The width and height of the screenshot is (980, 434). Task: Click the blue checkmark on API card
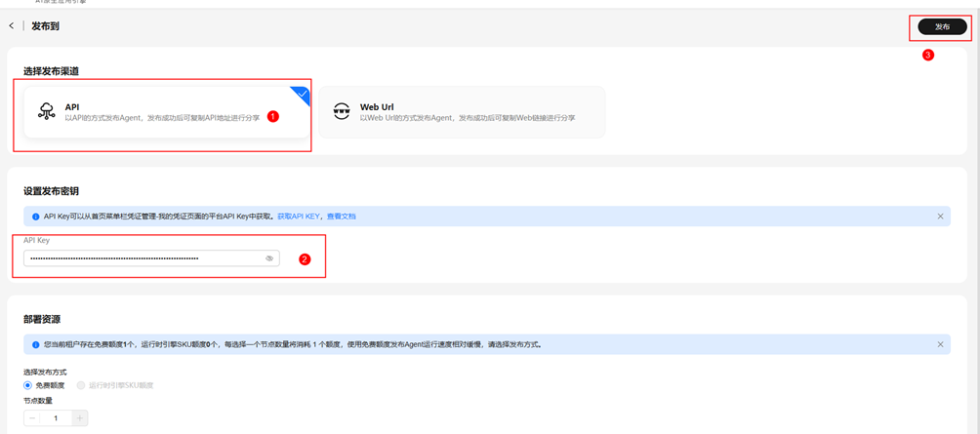pos(302,95)
